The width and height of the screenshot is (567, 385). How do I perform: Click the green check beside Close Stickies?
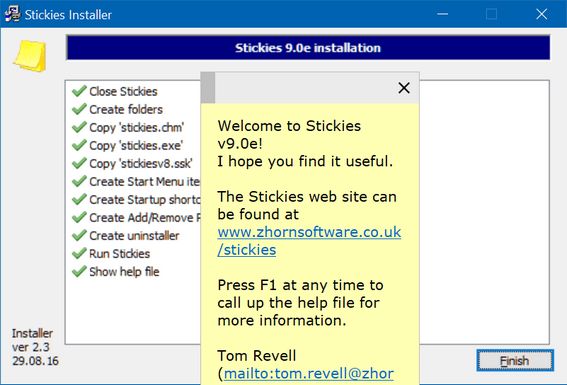[x=79, y=91]
